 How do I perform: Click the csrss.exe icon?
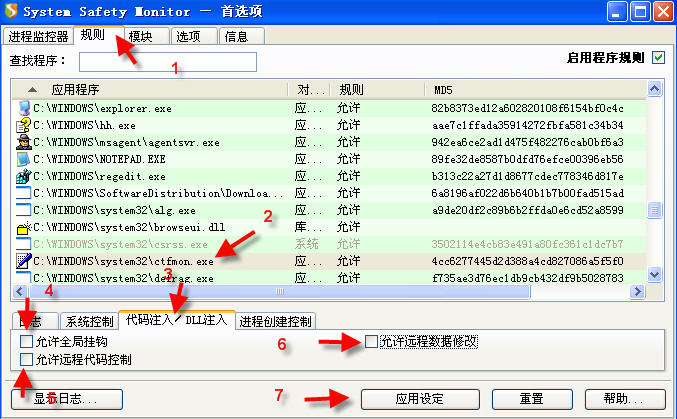pos(24,244)
